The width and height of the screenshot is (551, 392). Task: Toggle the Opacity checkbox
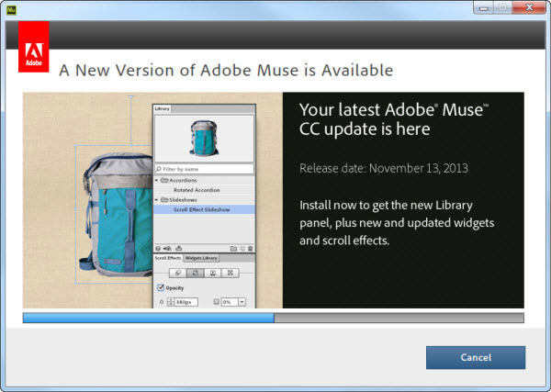161,287
